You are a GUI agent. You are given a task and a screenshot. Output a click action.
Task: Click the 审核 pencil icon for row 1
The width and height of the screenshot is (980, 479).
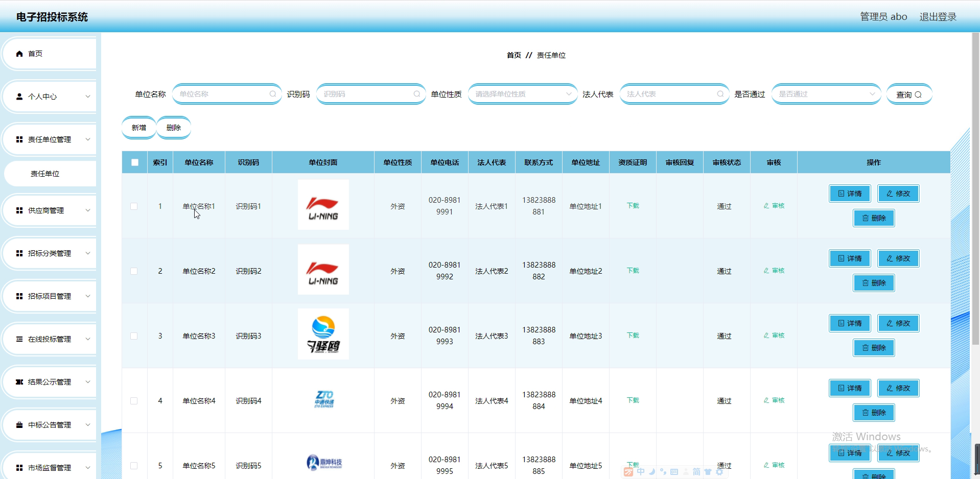(766, 206)
